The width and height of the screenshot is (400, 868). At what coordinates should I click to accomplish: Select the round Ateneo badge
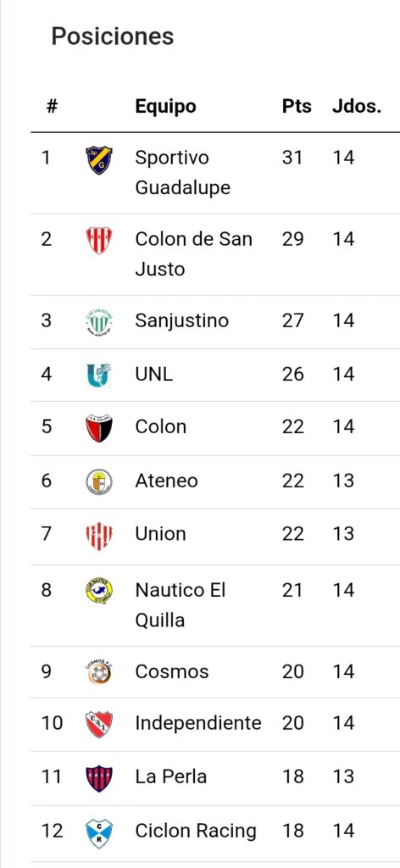[x=99, y=481]
